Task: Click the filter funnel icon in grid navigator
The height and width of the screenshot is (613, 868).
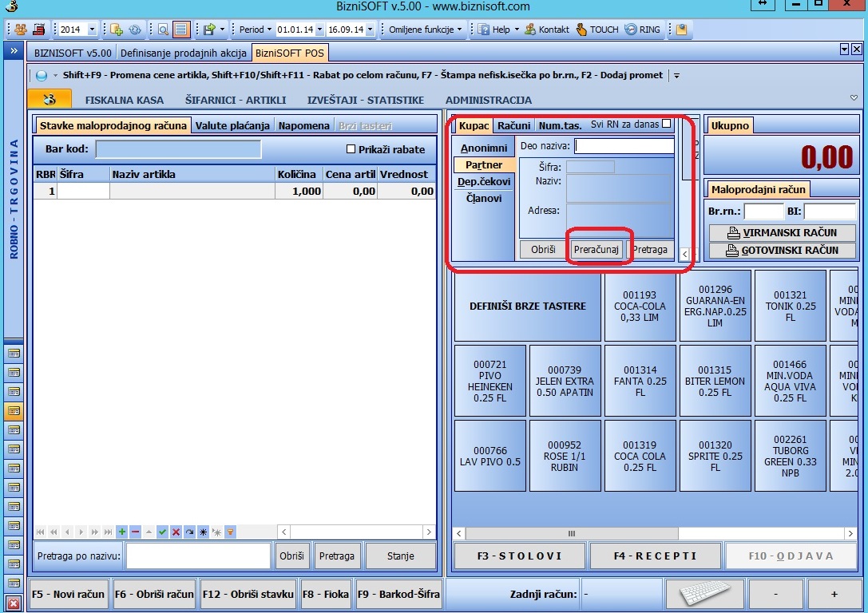Action: click(x=230, y=532)
